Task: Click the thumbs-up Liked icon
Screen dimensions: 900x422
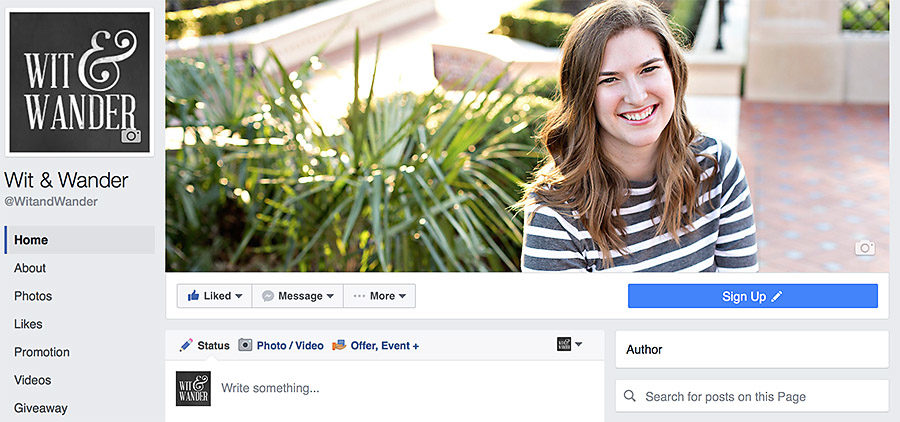Action: tap(193, 296)
